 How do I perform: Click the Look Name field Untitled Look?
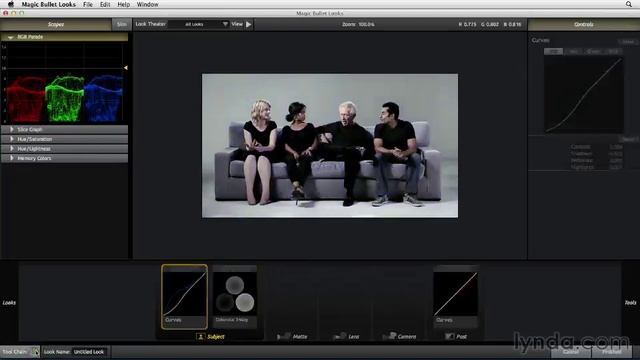(89, 352)
